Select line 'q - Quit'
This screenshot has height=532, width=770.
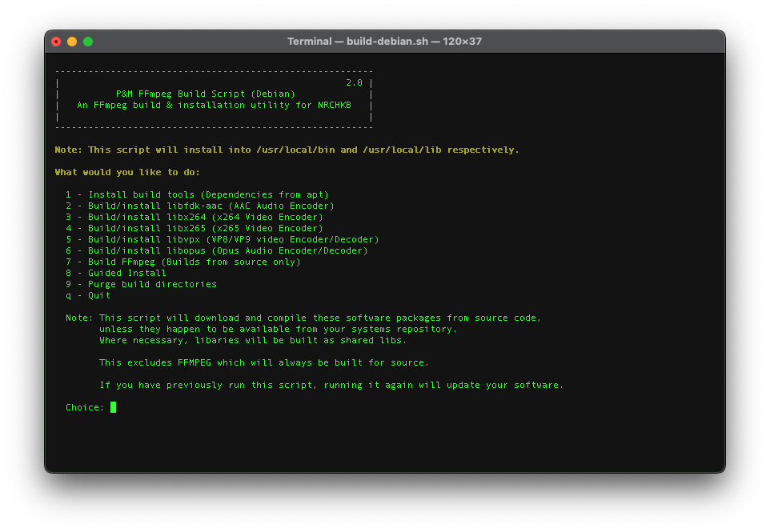coord(88,295)
